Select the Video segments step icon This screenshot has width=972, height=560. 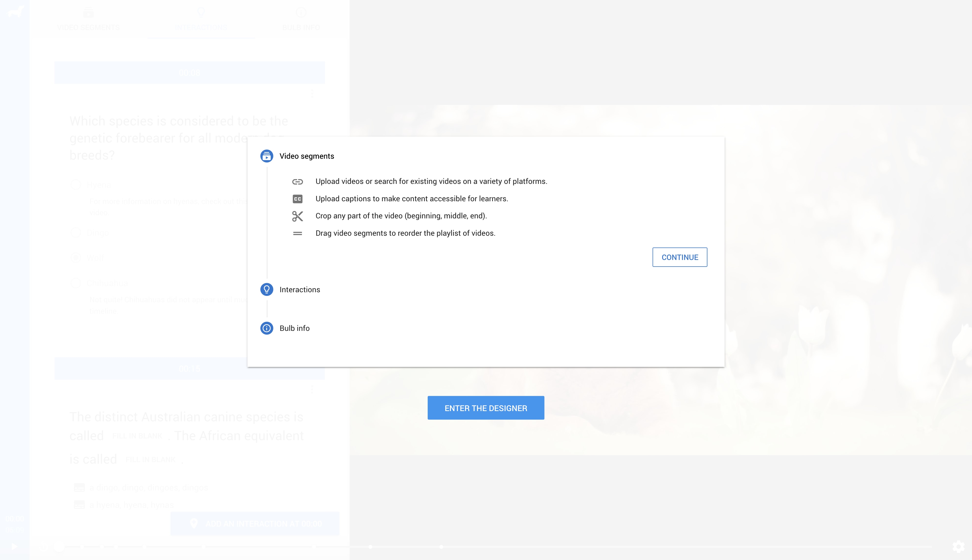point(267,156)
